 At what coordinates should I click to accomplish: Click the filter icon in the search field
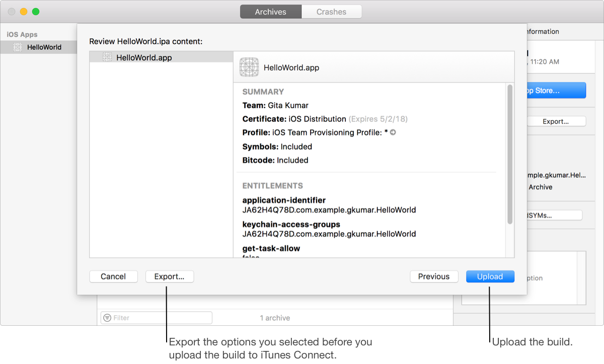[x=107, y=318]
